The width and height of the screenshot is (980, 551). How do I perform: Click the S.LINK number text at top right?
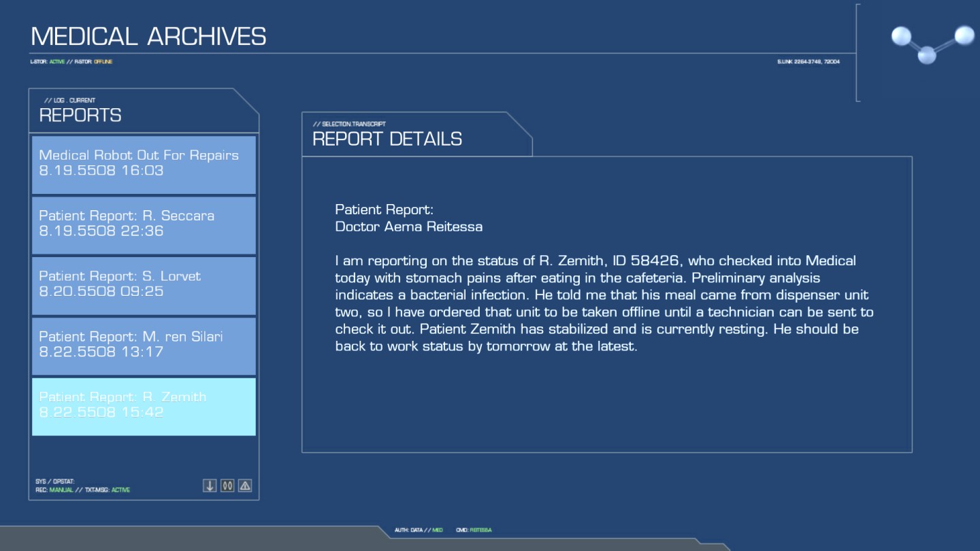point(808,62)
